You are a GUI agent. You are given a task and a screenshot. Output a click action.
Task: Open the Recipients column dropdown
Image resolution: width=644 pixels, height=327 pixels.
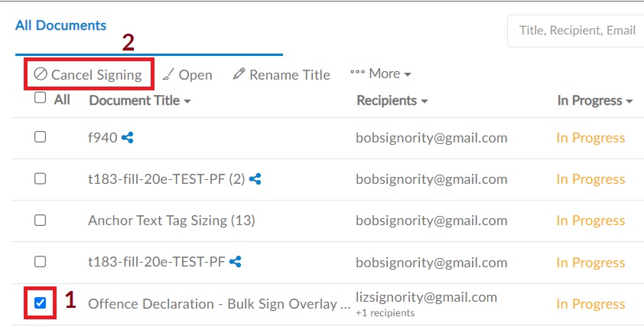coord(392,100)
